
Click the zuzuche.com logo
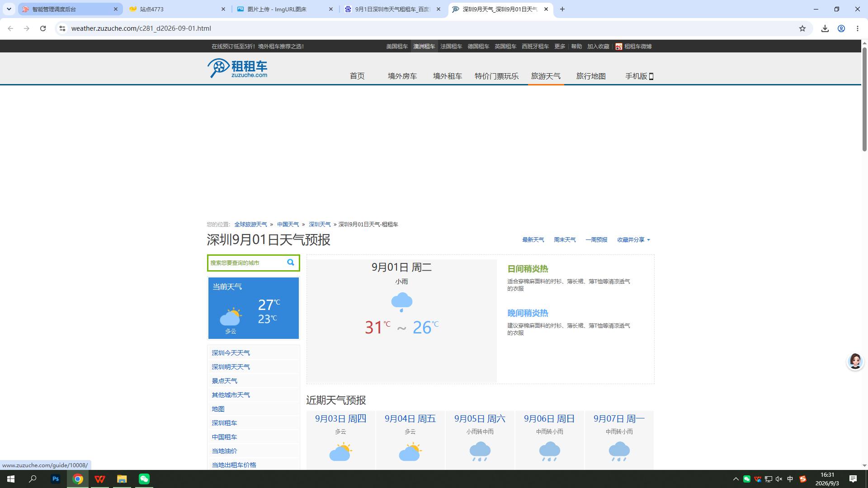pos(238,68)
